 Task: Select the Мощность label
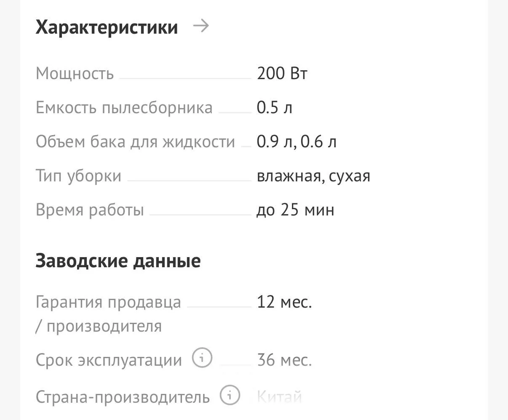coord(75,73)
